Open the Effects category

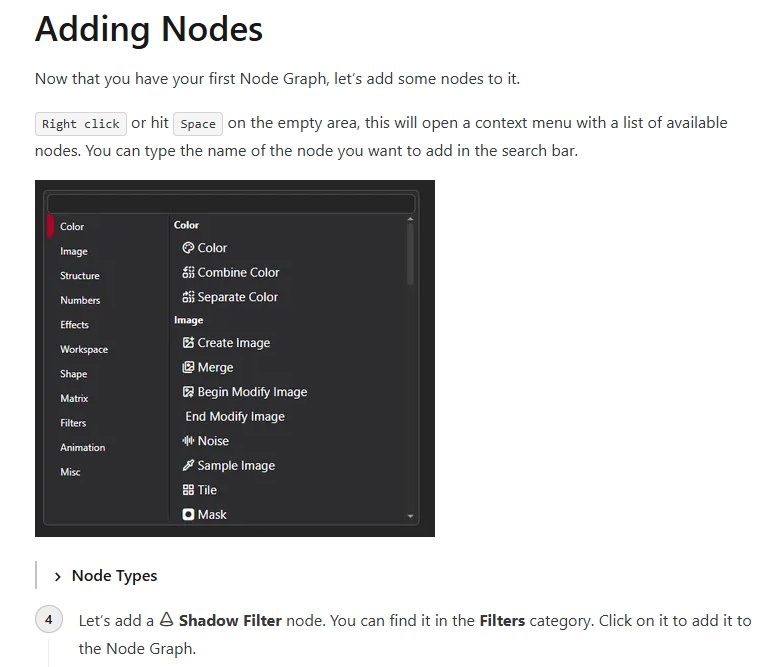click(74, 325)
